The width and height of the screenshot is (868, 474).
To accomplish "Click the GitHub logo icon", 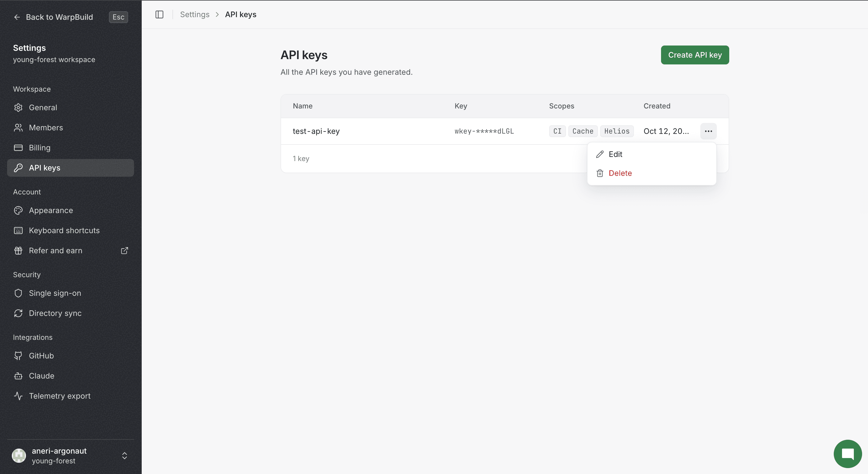I will click(18, 356).
